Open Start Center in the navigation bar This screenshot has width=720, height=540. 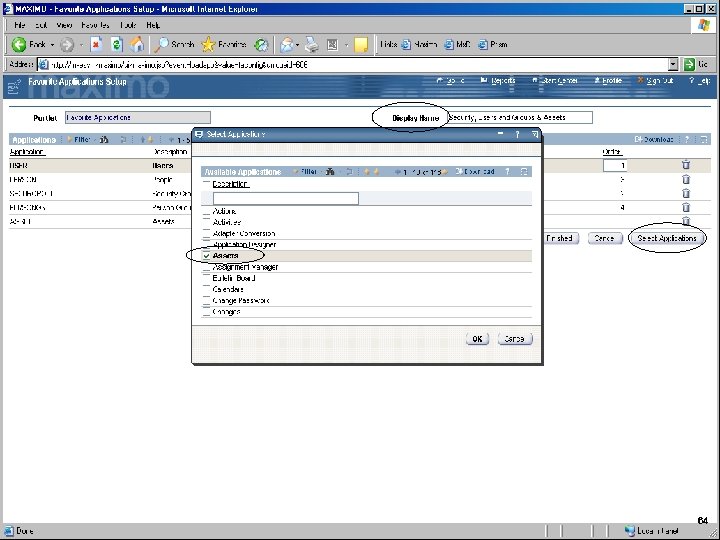[x=555, y=81]
